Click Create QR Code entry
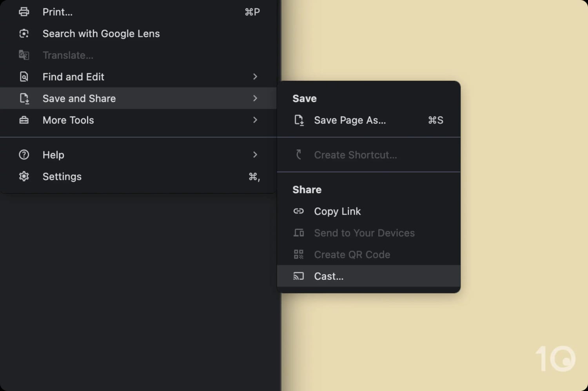The image size is (588, 391). 369,255
